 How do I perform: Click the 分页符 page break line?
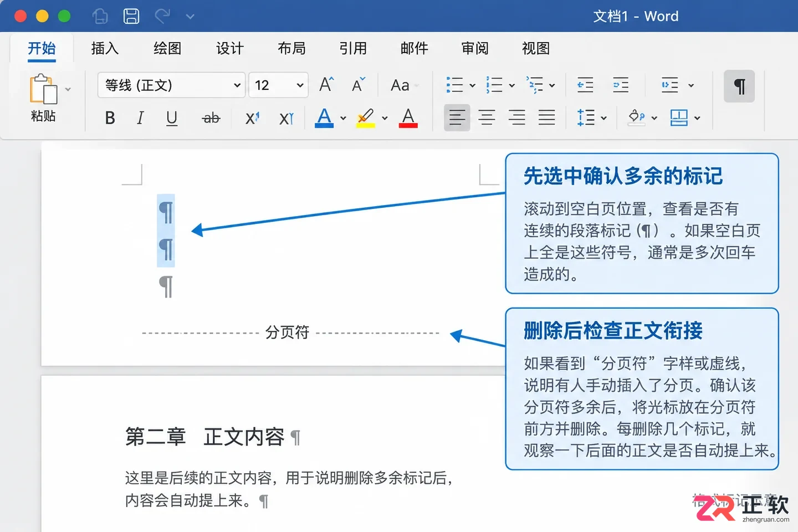291,332
